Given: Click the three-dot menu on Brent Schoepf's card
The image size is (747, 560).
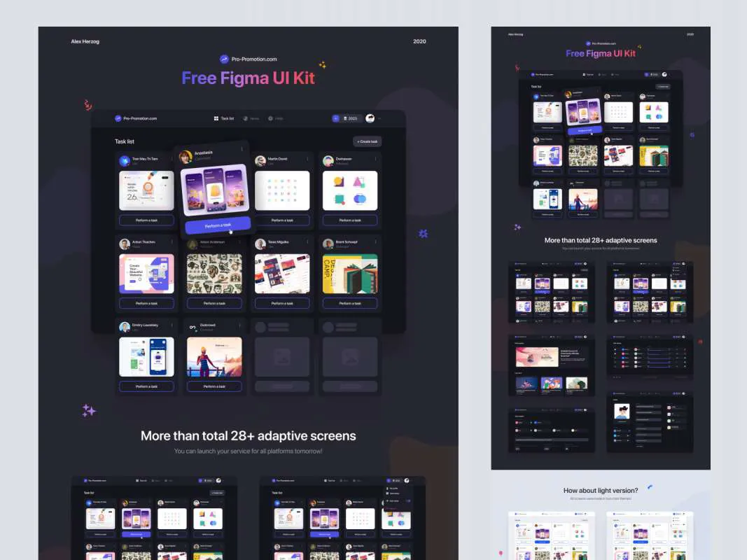Looking at the screenshot, I should [x=375, y=241].
